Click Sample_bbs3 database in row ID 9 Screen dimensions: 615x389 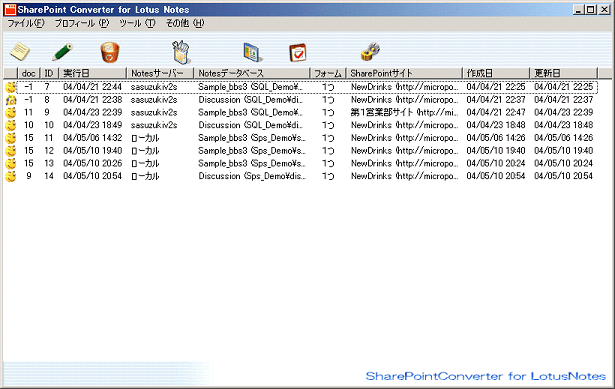pos(250,113)
